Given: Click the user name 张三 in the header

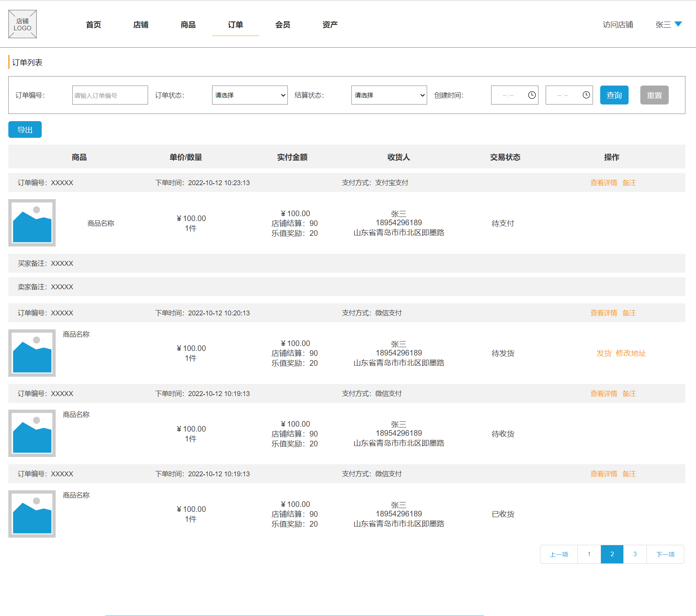Looking at the screenshot, I should pyautogui.click(x=663, y=25).
